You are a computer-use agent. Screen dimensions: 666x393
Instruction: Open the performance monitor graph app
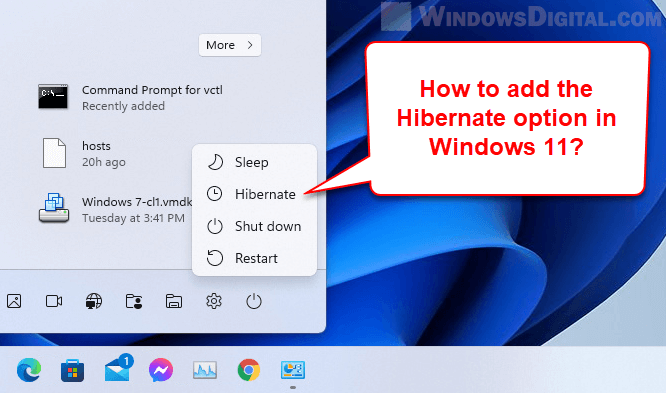(205, 370)
